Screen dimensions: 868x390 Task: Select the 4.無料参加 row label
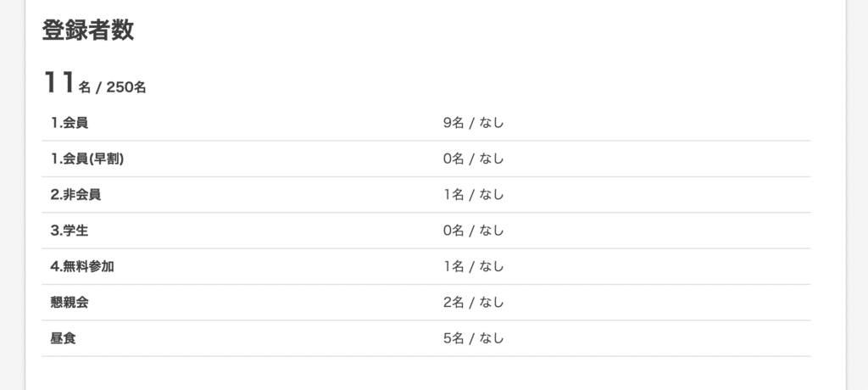tap(82, 266)
